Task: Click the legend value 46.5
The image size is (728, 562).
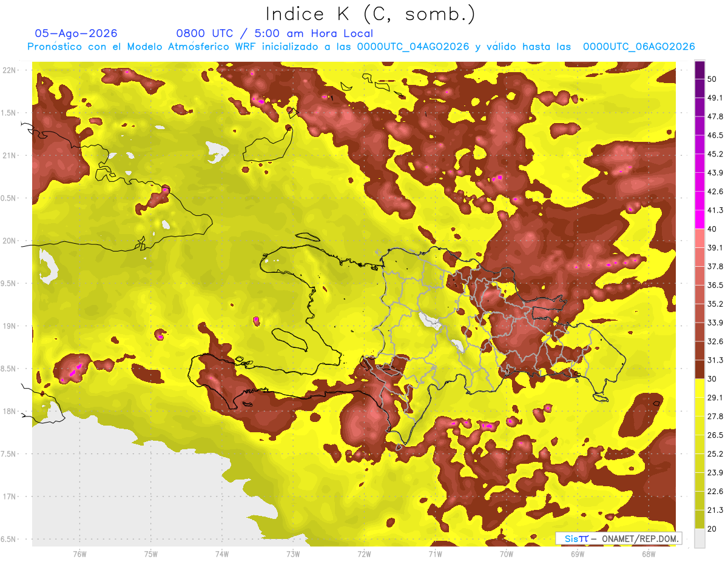Action: click(x=715, y=135)
